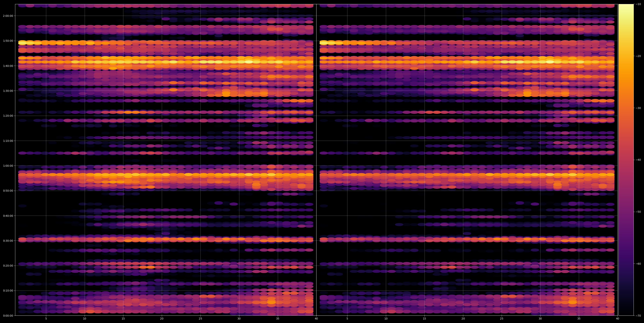Click x-axis tick 25 of the right plot
Viewport: 644px width, 323px height.
[502, 319]
